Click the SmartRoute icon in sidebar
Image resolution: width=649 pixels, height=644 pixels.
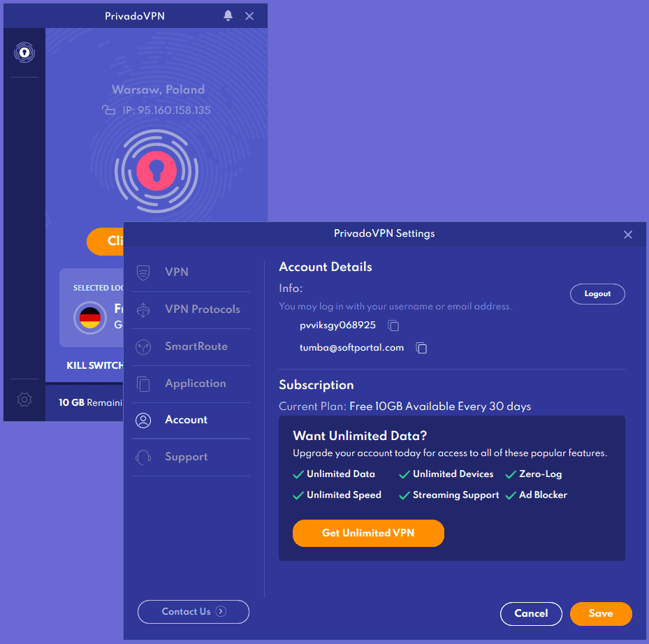tap(143, 347)
